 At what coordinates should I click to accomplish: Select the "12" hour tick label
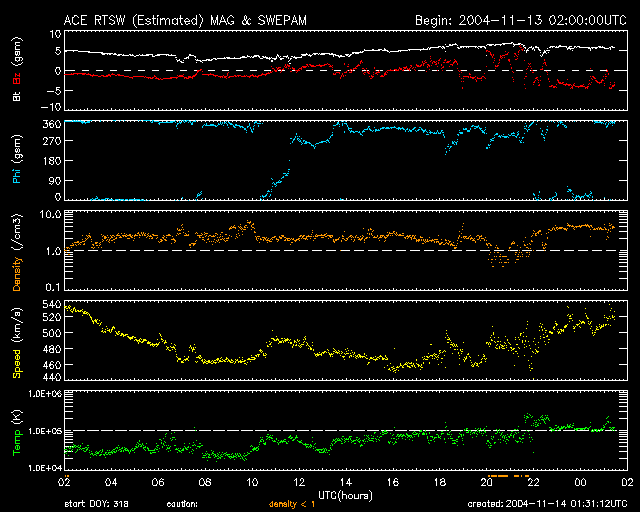click(299, 483)
